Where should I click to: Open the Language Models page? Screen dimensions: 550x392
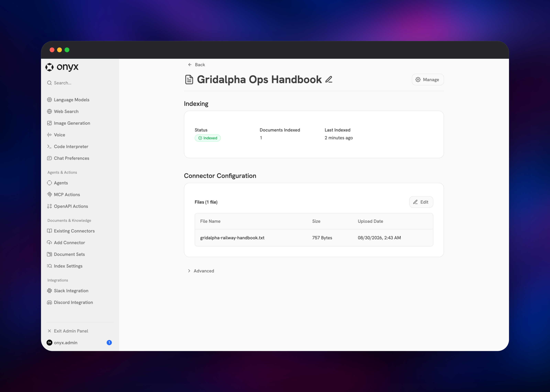[80, 100]
